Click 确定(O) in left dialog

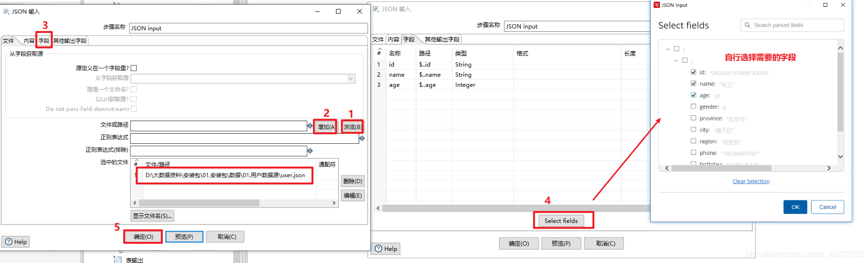click(143, 237)
